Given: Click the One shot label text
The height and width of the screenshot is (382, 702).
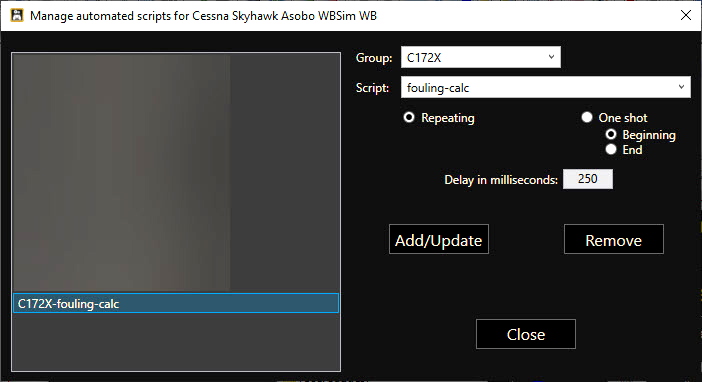Looking at the screenshot, I should tap(623, 118).
